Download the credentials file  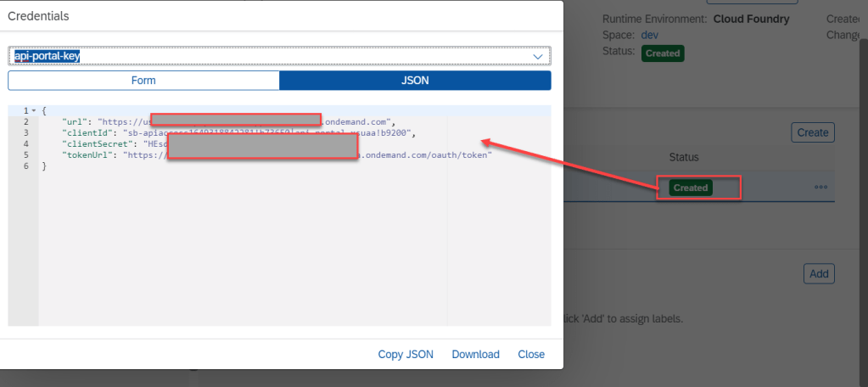click(x=475, y=354)
